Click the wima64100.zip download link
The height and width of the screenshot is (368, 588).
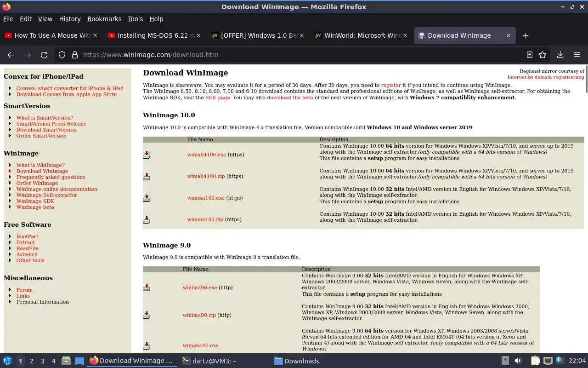click(x=206, y=176)
